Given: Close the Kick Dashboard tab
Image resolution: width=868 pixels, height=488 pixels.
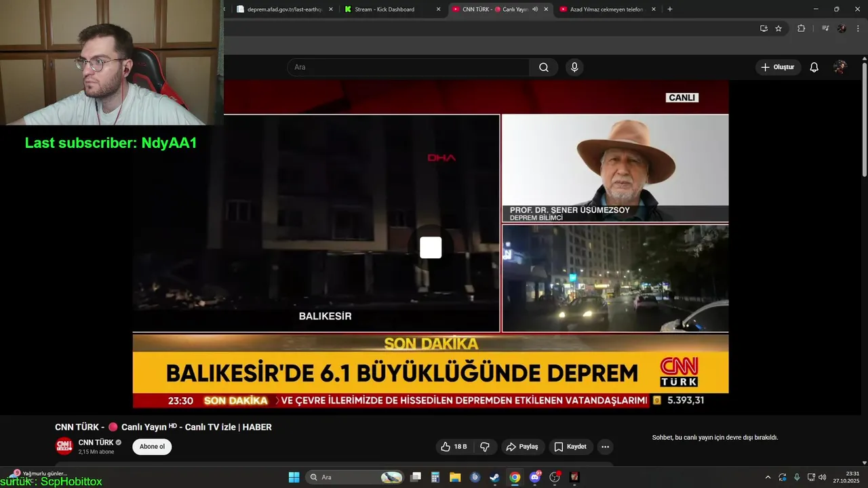Looking at the screenshot, I should point(438,9).
